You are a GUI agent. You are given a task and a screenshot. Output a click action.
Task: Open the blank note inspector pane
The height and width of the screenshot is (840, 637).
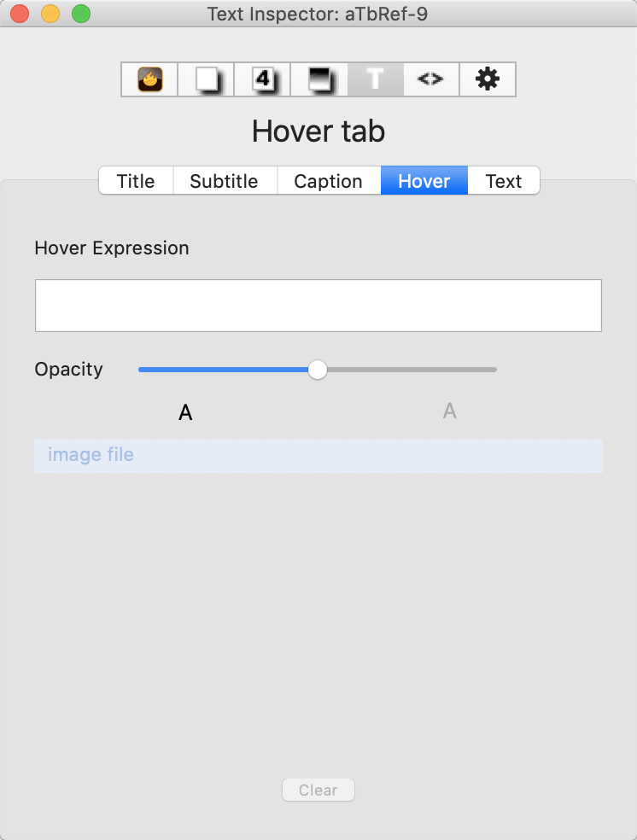pos(205,79)
